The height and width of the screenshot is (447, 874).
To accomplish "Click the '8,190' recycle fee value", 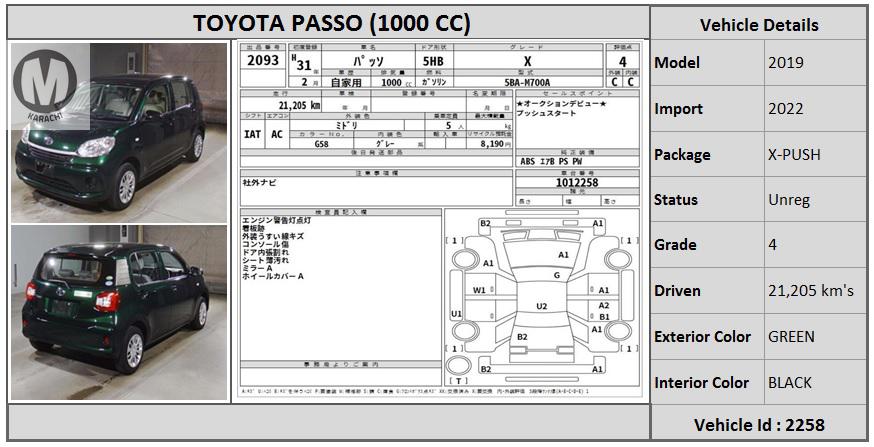I will tap(491, 143).
